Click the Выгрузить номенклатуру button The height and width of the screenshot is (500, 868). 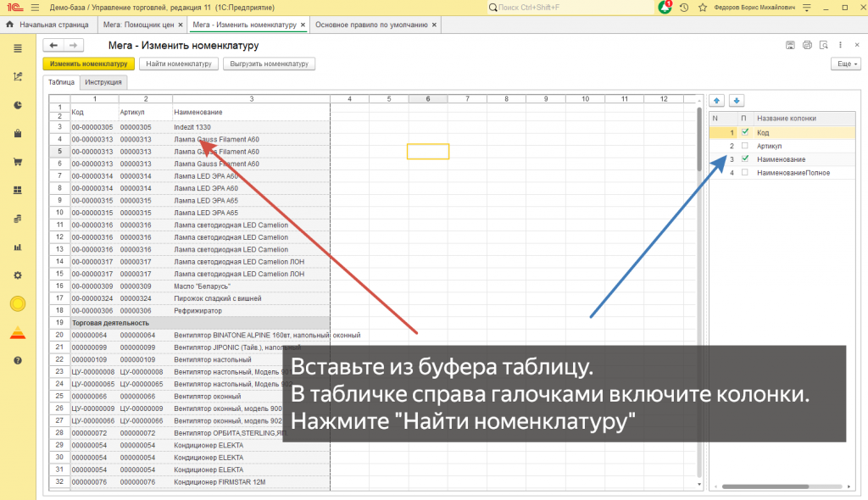269,64
